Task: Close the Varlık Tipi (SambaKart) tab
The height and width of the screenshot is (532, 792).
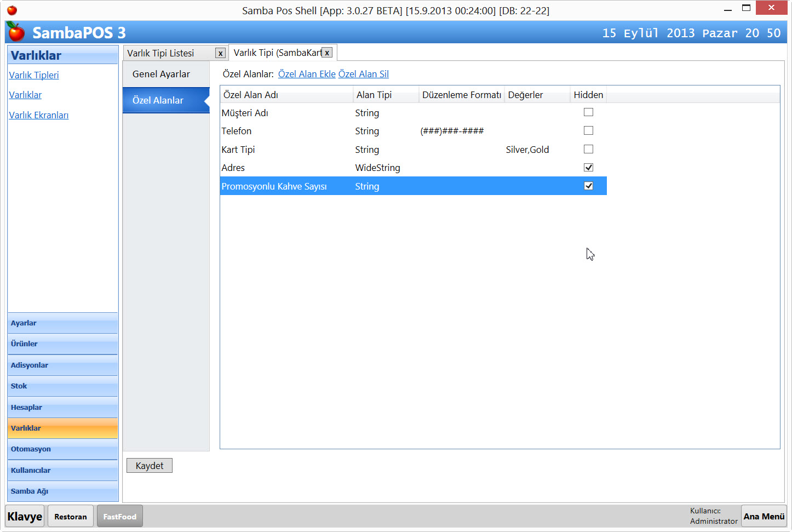Action: point(327,53)
